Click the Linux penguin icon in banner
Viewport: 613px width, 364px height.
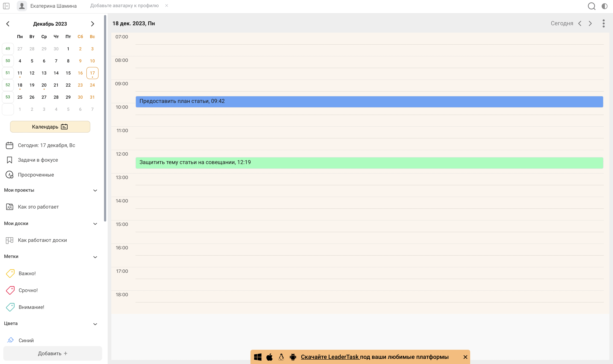pos(281,357)
